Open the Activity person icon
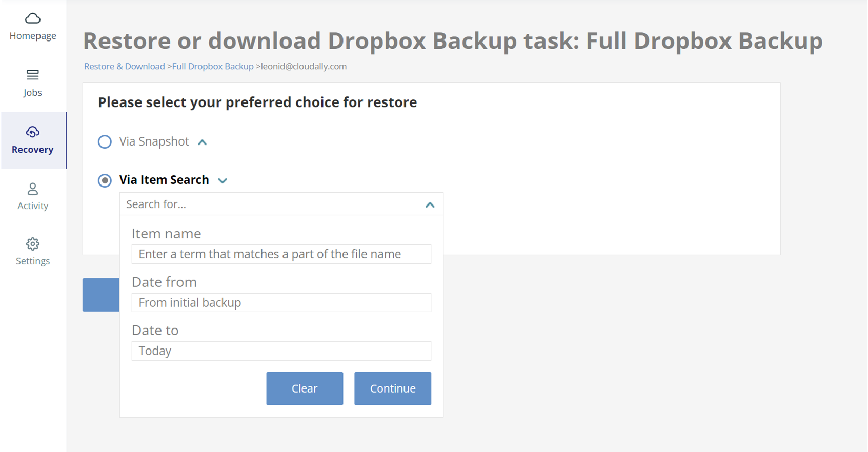 coord(33,189)
